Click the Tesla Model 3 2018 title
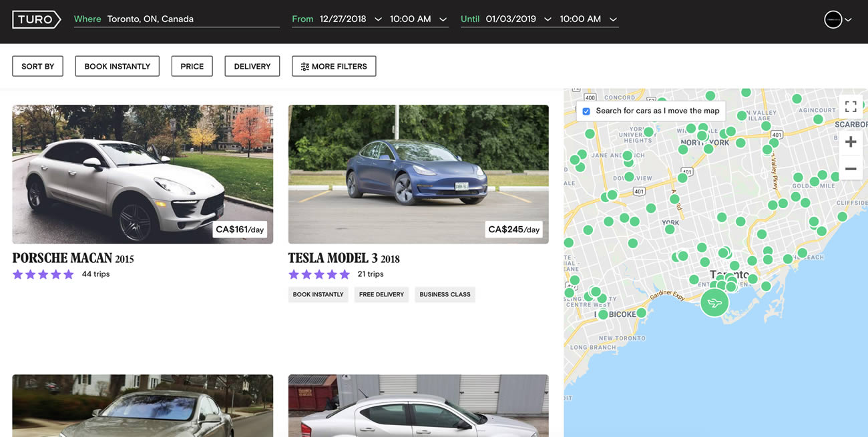868x437 pixels. 344,258
